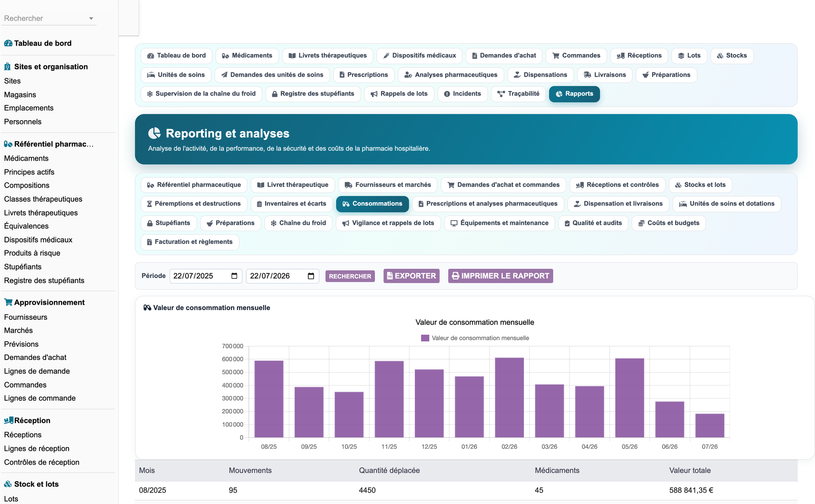This screenshot has width=815, height=504.
Task: Select the Consommations report tab
Action: point(372,204)
